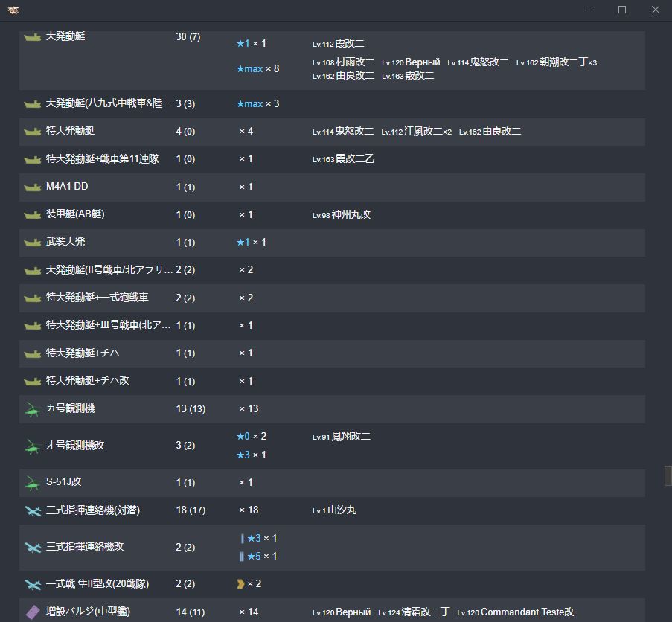Select ship Lv.124 清霜改二丁

pyautogui.click(x=414, y=612)
